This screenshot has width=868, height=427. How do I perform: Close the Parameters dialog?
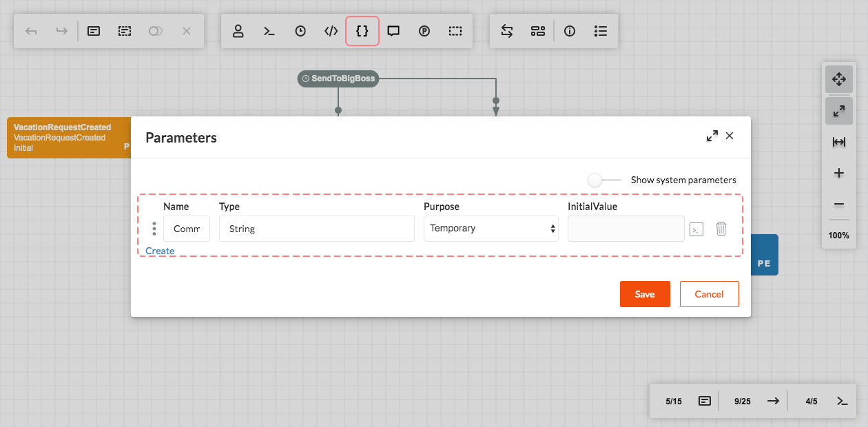730,136
